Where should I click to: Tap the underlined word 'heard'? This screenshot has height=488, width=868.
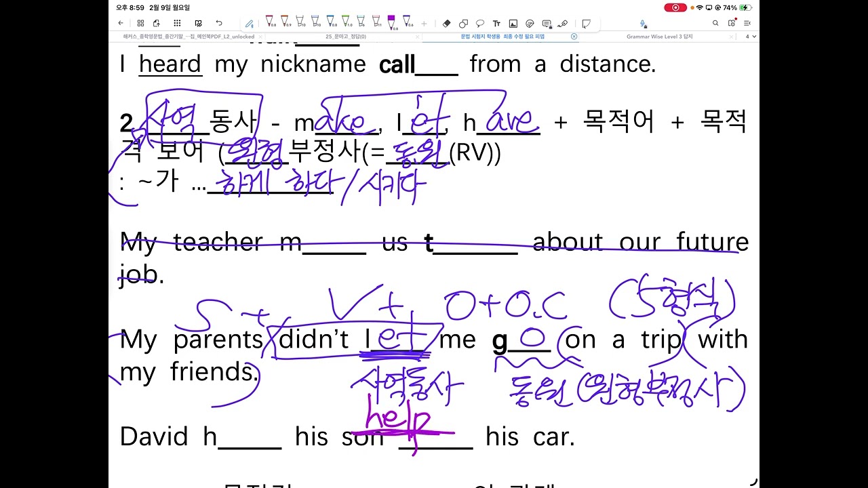click(170, 64)
